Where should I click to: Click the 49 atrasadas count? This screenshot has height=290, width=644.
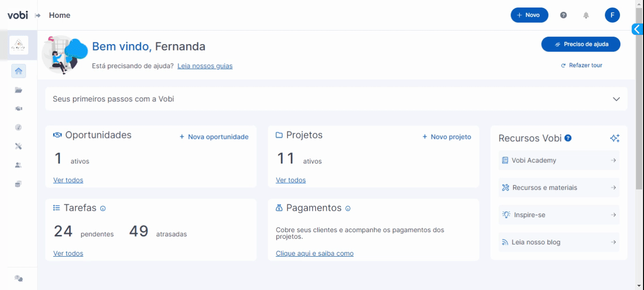pyautogui.click(x=157, y=232)
